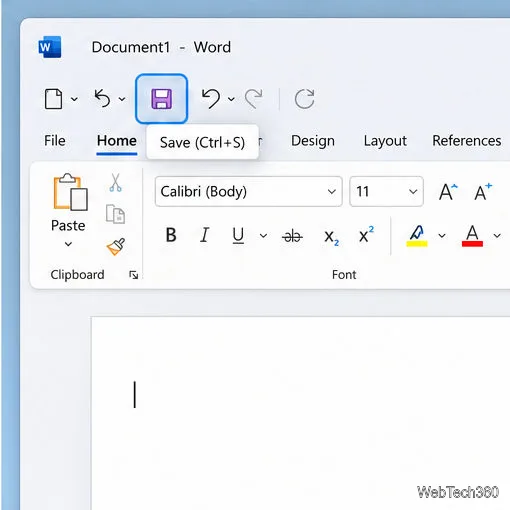The height and width of the screenshot is (510, 510).
Task: Create a new blank document icon
Action: [53, 99]
